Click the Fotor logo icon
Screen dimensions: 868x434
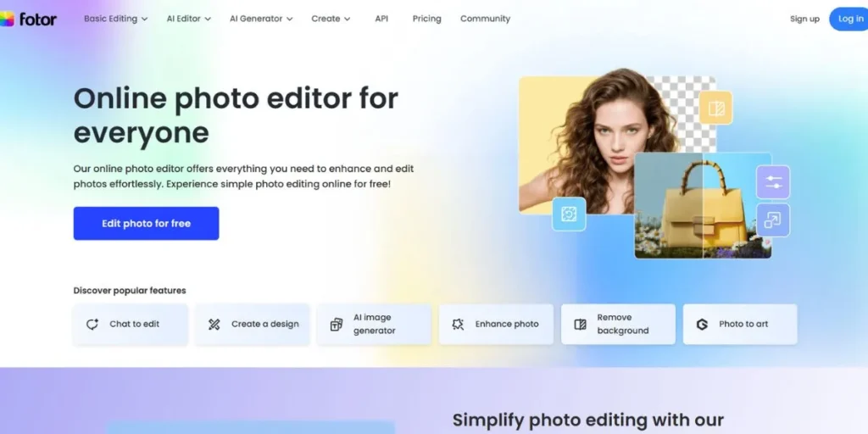(x=7, y=19)
